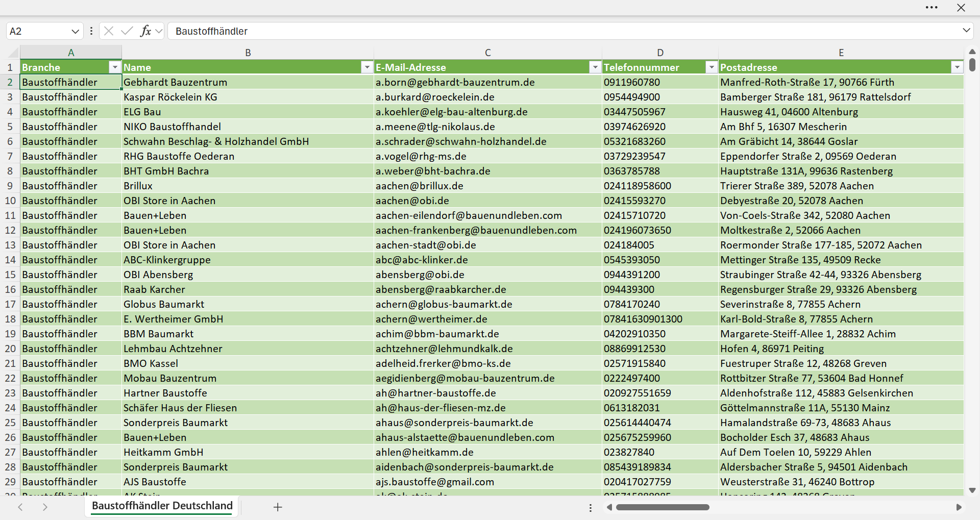
Task: Select email a.koehler@elg-bau-altenburg.de
Action: pos(488,112)
